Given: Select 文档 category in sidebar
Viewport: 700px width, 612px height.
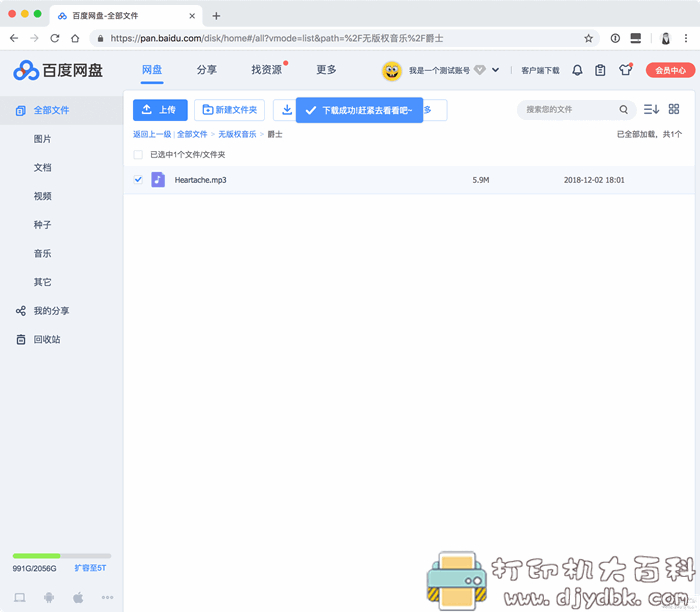Looking at the screenshot, I should point(42,167).
